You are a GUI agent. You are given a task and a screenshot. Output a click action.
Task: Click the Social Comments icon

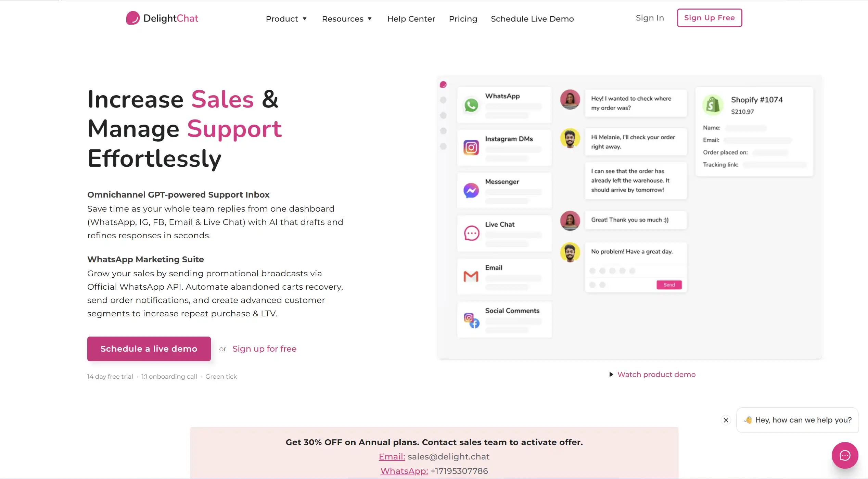click(x=471, y=320)
